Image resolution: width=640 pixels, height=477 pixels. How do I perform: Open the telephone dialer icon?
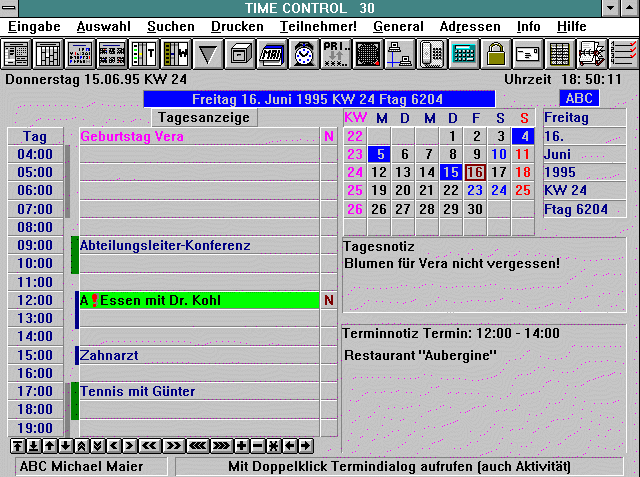point(431,54)
